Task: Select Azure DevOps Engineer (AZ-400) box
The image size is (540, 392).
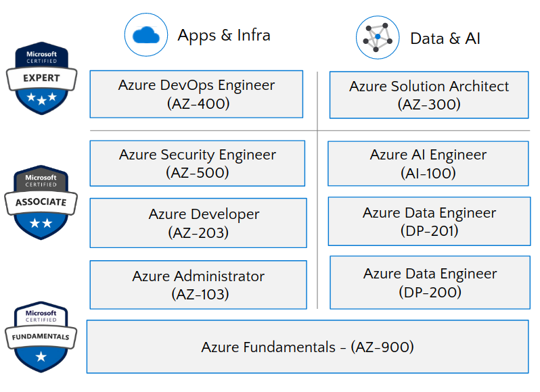Action: coord(196,94)
